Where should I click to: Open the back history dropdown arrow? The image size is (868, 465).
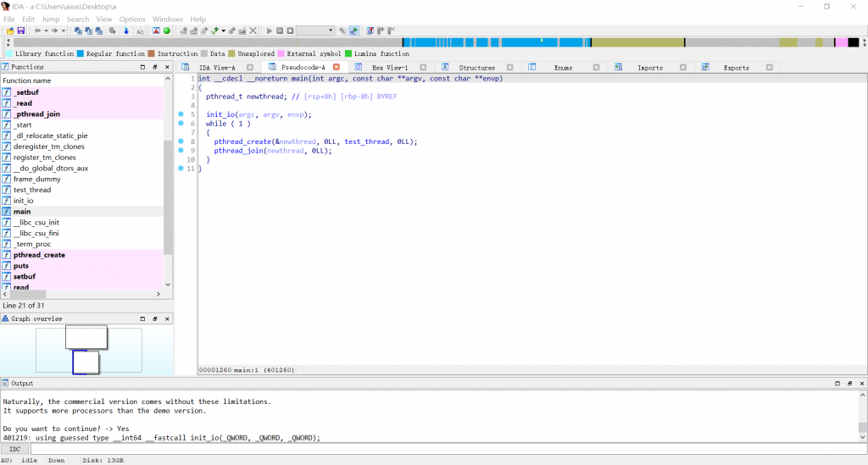tap(46, 31)
